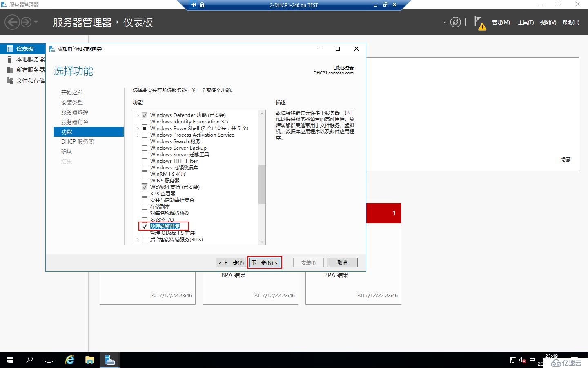Viewport: 588px width, 368px height.
Task: Check Windows Process Activation Service
Action: click(x=145, y=135)
